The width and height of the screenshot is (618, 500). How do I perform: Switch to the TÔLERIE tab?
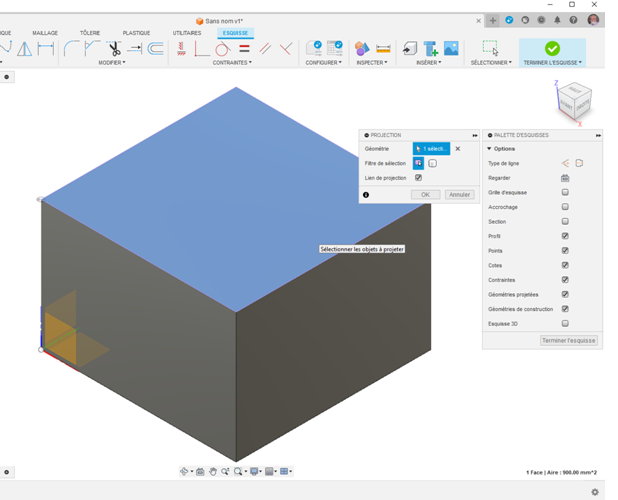(x=90, y=33)
